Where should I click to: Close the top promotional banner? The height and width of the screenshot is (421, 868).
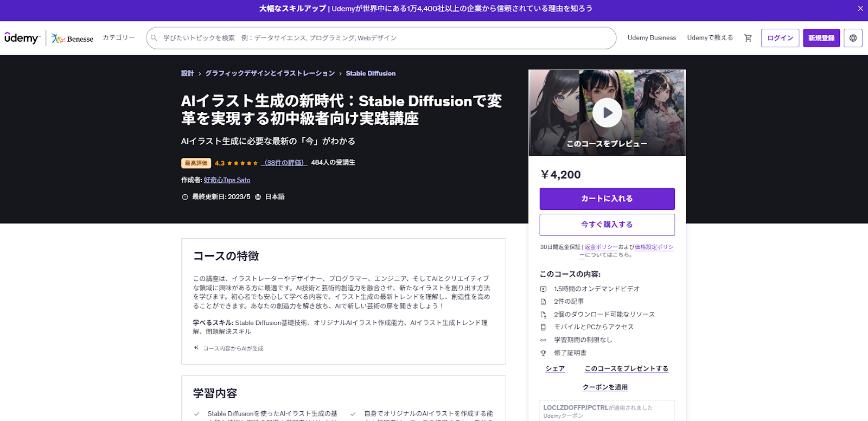point(860,9)
